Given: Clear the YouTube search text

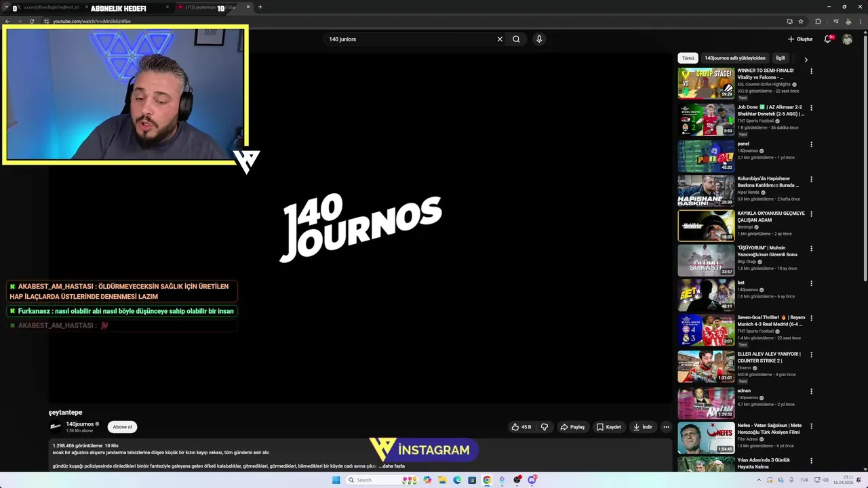Looking at the screenshot, I should pyautogui.click(x=500, y=39).
